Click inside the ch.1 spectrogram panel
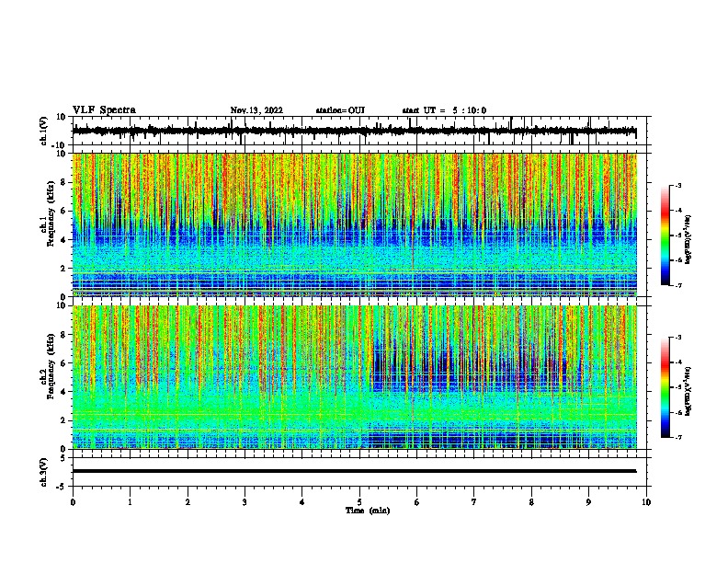This screenshot has width=728, height=563. tap(354, 224)
